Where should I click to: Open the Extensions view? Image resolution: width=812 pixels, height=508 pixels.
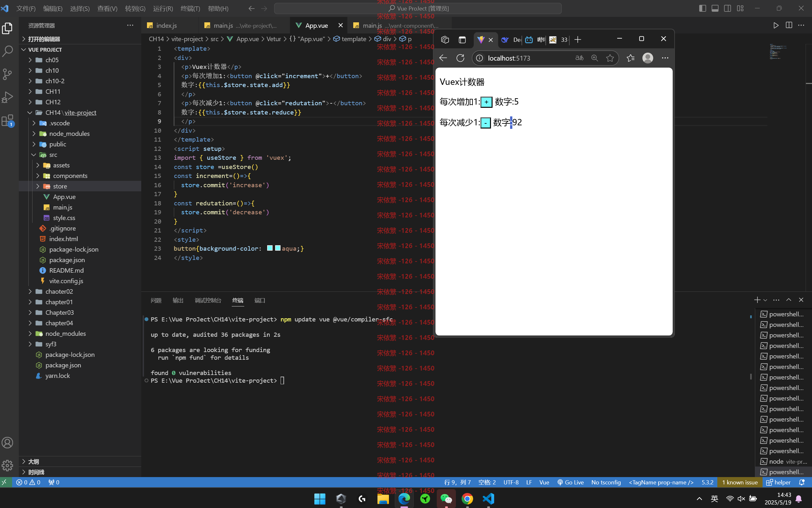coord(7,120)
